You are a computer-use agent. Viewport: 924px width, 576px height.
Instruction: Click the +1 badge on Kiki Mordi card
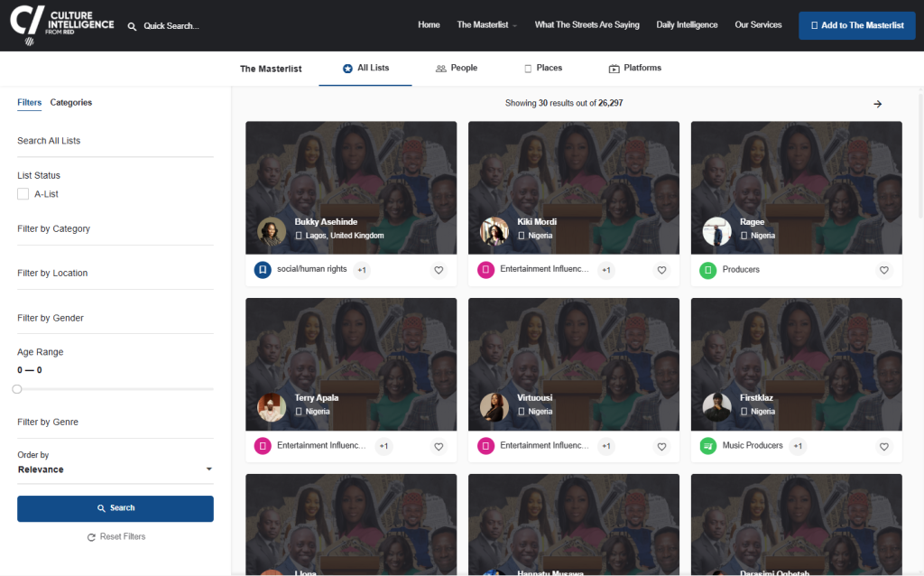click(x=605, y=270)
